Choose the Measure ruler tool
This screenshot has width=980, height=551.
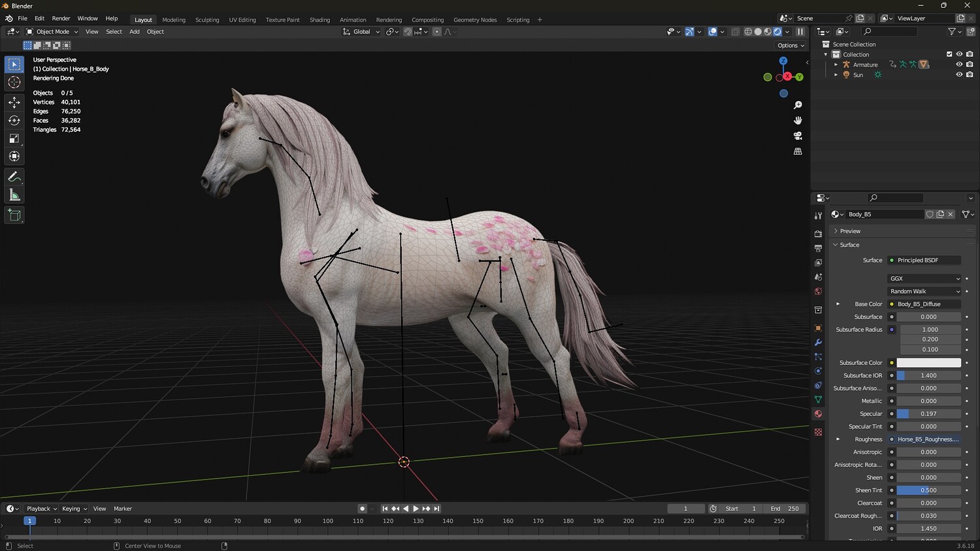click(x=14, y=195)
